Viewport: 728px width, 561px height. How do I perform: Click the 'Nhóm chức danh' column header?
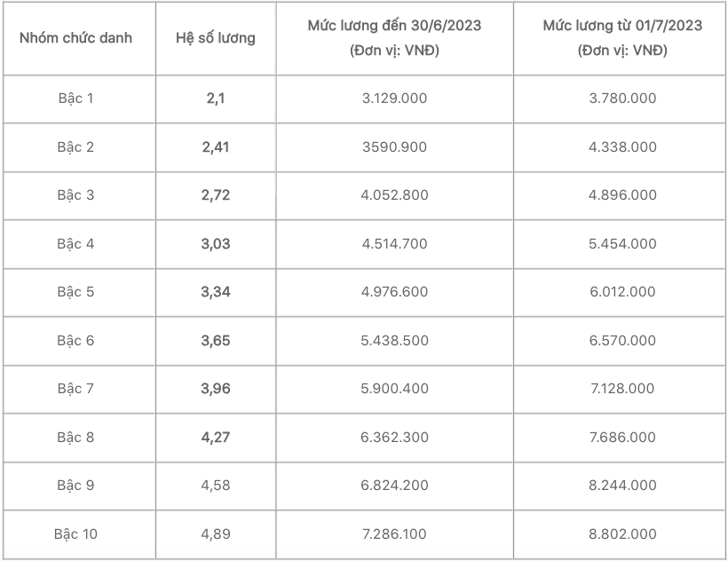pos(75,37)
